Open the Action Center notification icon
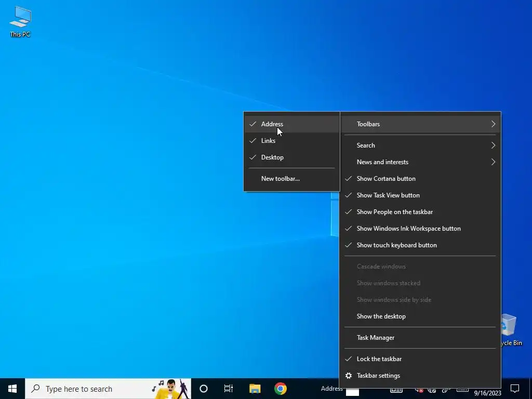Image resolution: width=532 pixels, height=399 pixels. 515,388
